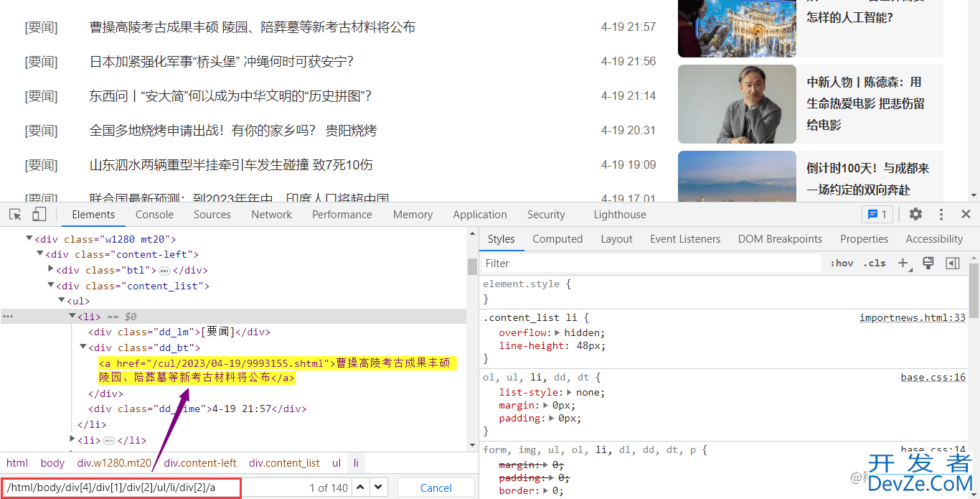Click the highlighted anchor href element line
980x499 pixels.
click(278, 370)
